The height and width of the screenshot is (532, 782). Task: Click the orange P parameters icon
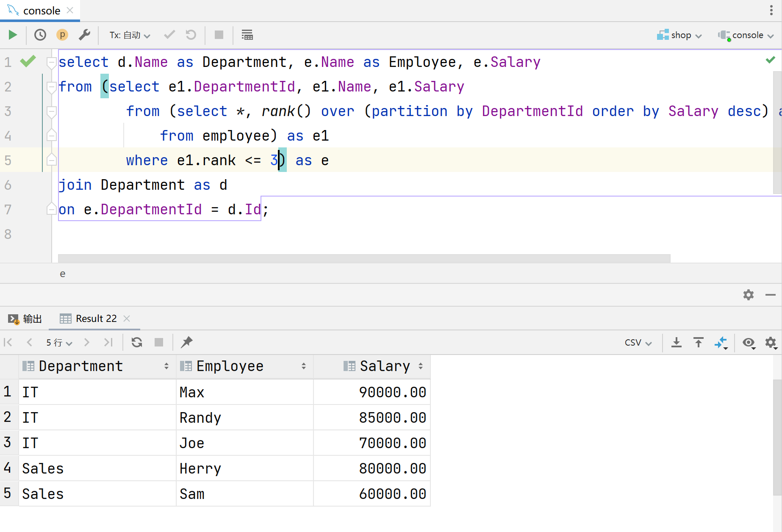tap(62, 35)
